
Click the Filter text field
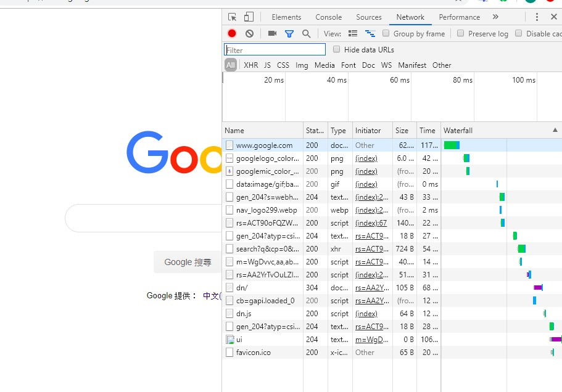click(x=275, y=49)
